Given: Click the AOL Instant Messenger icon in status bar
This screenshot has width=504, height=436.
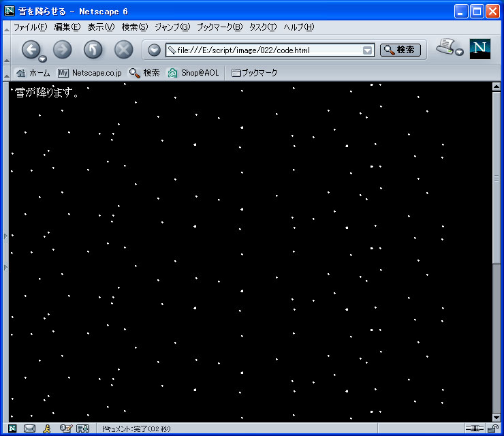Looking at the screenshot, I should 47,429.
